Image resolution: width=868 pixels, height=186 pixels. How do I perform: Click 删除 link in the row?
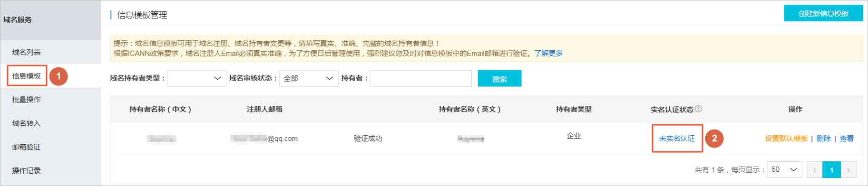coord(824,139)
